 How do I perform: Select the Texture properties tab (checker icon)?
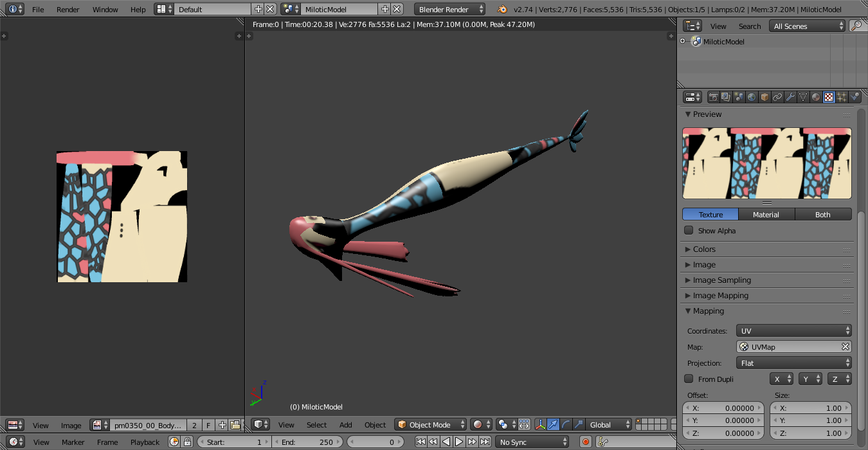(x=829, y=97)
